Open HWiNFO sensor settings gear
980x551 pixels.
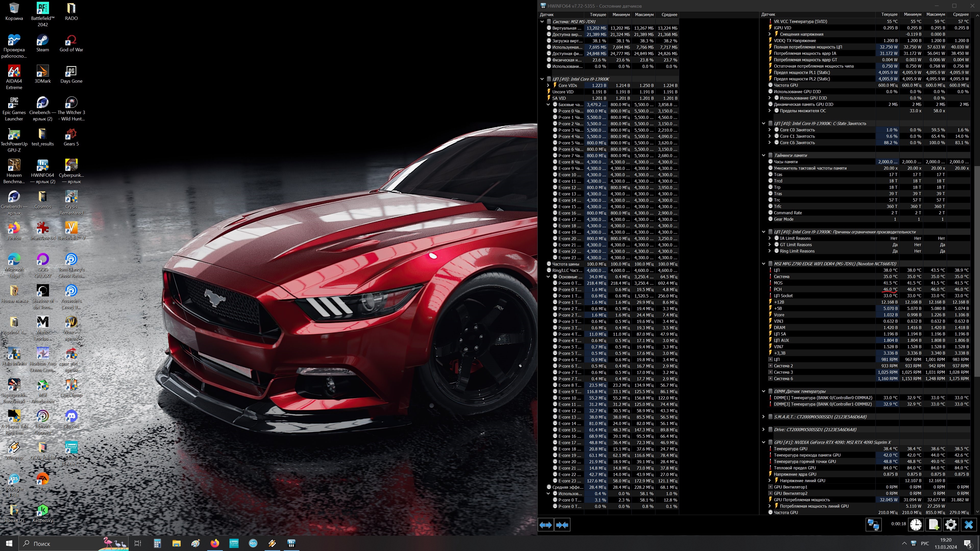(951, 525)
